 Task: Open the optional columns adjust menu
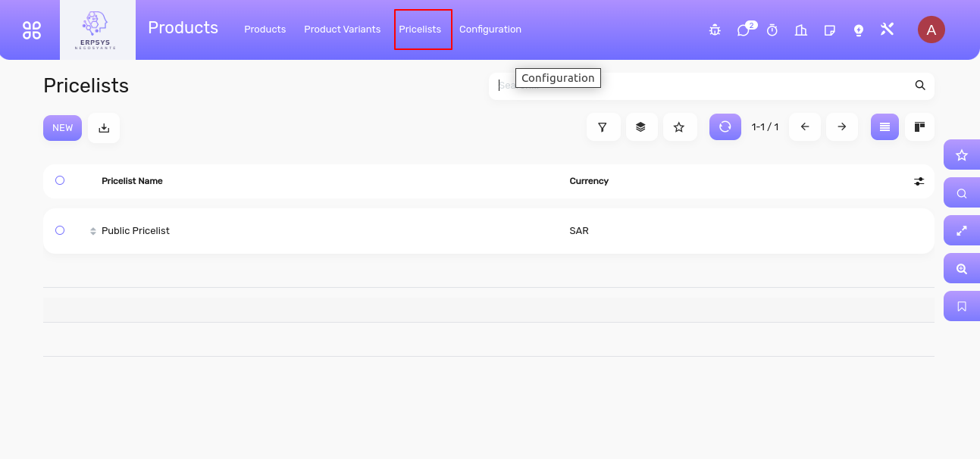(x=919, y=181)
